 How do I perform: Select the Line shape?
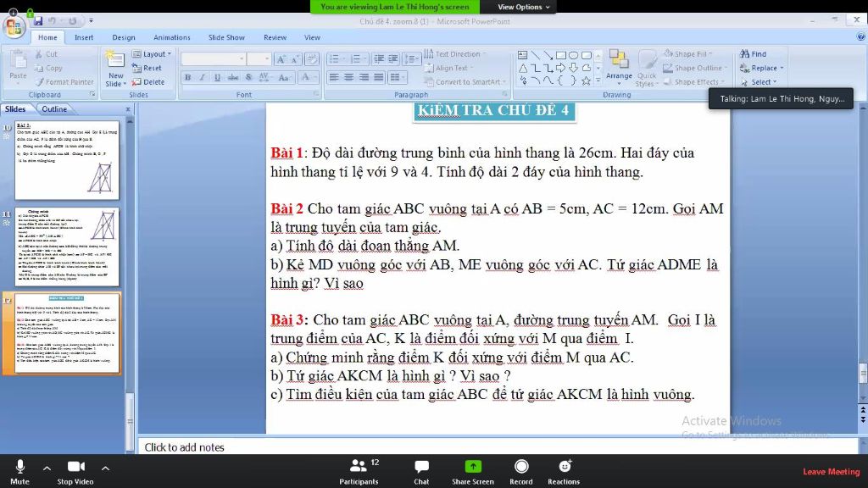(536, 55)
